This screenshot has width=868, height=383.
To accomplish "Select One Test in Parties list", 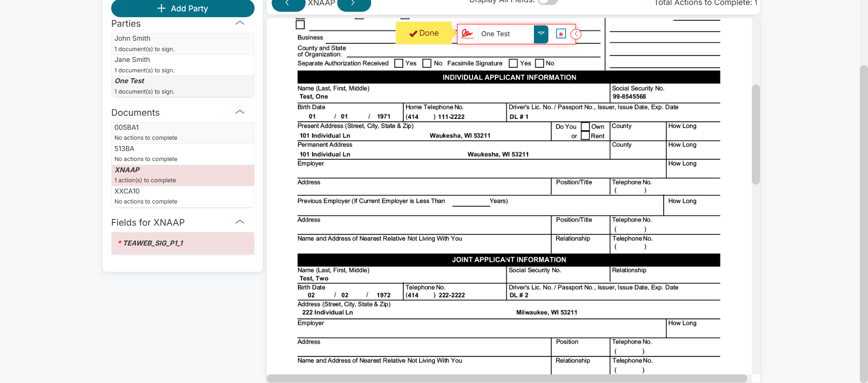I will (183, 86).
